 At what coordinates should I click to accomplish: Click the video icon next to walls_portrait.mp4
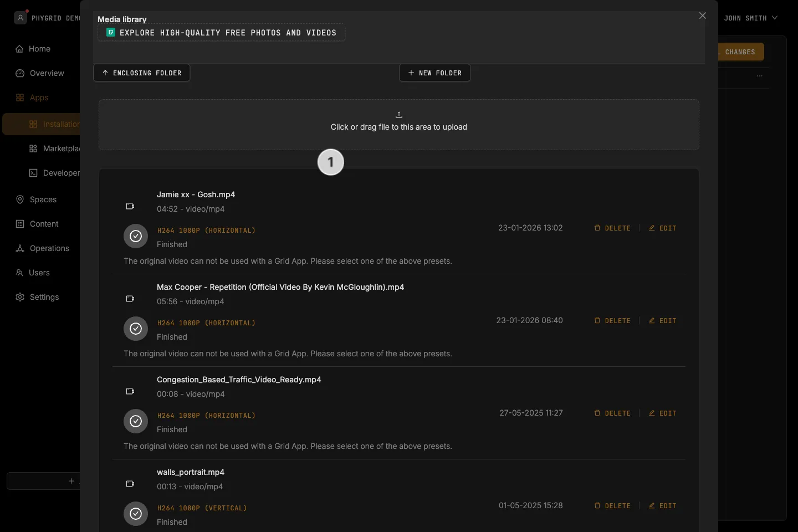click(130, 484)
